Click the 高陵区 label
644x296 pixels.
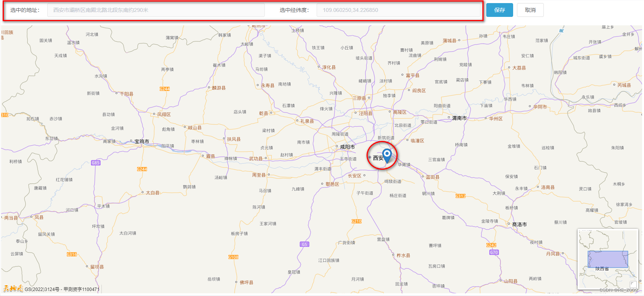[400, 112]
